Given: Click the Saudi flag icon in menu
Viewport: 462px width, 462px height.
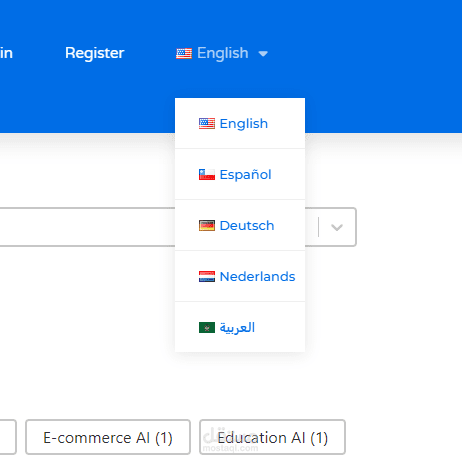Looking at the screenshot, I should [207, 327].
